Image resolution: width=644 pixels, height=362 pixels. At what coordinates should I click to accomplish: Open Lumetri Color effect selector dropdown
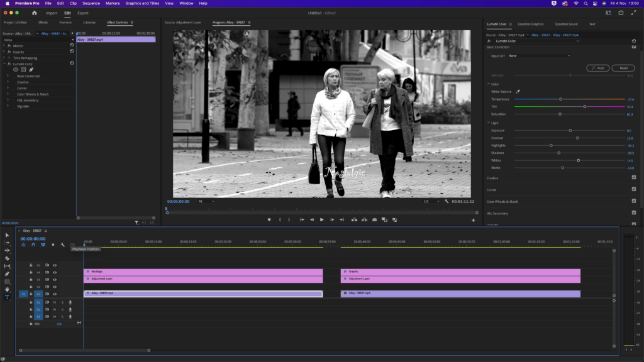[537, 41]
